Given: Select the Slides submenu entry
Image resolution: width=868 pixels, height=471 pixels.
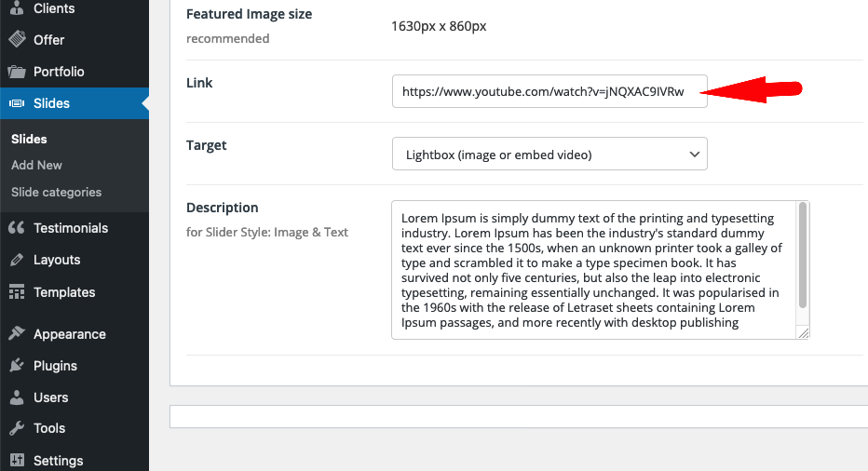Looking at the screenshot, I should click(29, 139).
